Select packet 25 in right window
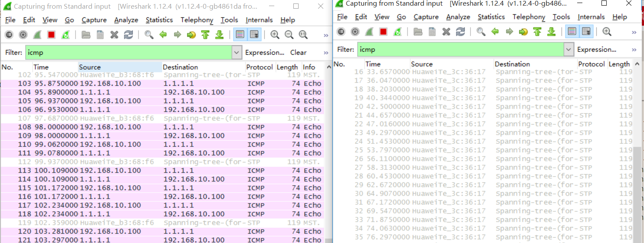The image size is (644, 243). pos(483,150)
